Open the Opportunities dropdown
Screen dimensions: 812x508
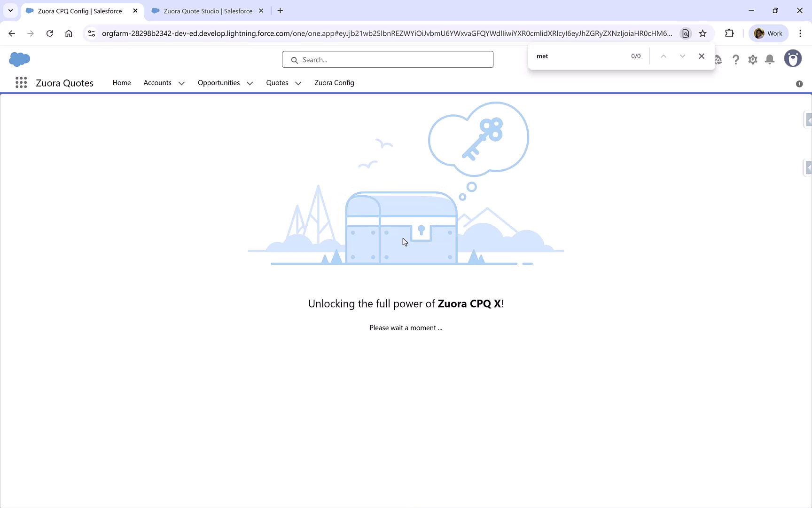click(250, 83)
